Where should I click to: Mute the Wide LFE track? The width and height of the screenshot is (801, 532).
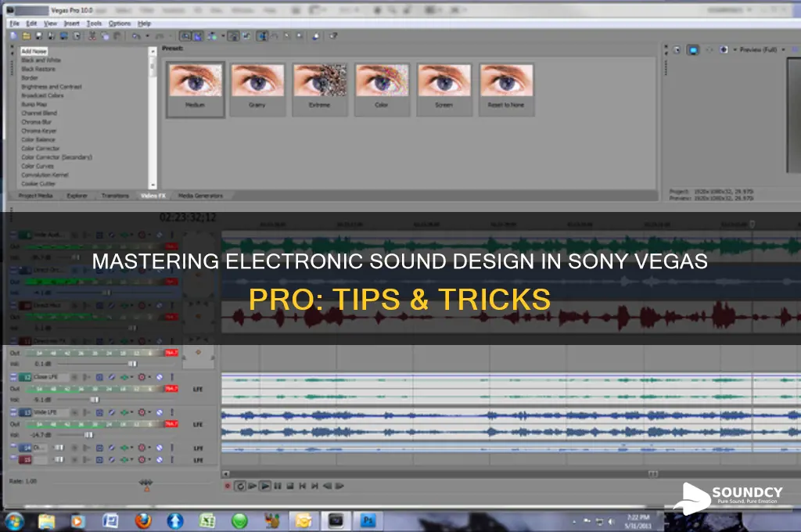(160, 412)
